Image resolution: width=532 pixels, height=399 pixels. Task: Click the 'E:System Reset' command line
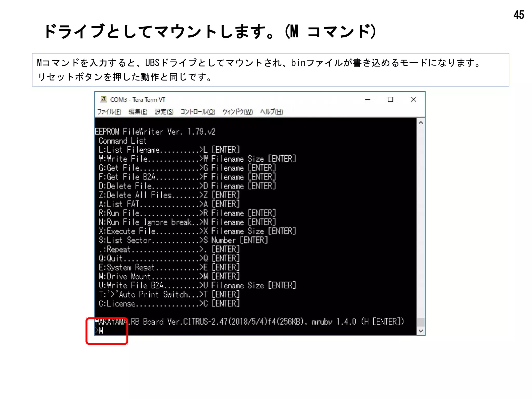(x=169, y=267)
